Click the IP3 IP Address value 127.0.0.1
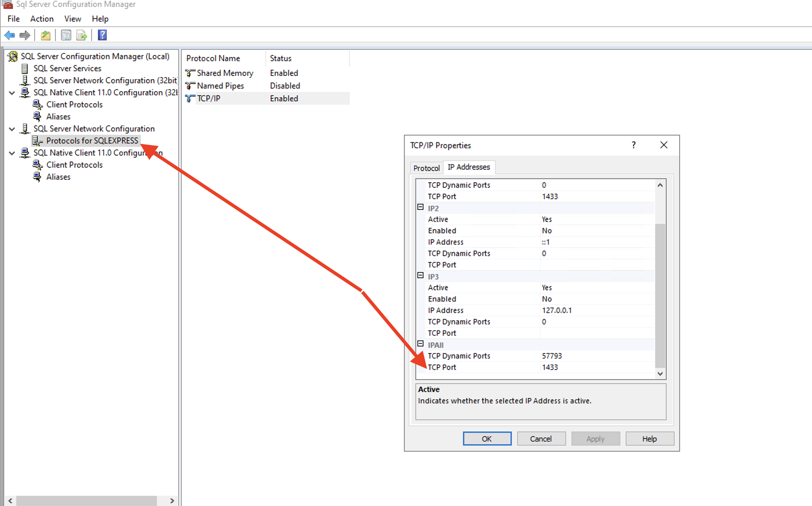This screenshot has height=506, width=812. [557, 310]
